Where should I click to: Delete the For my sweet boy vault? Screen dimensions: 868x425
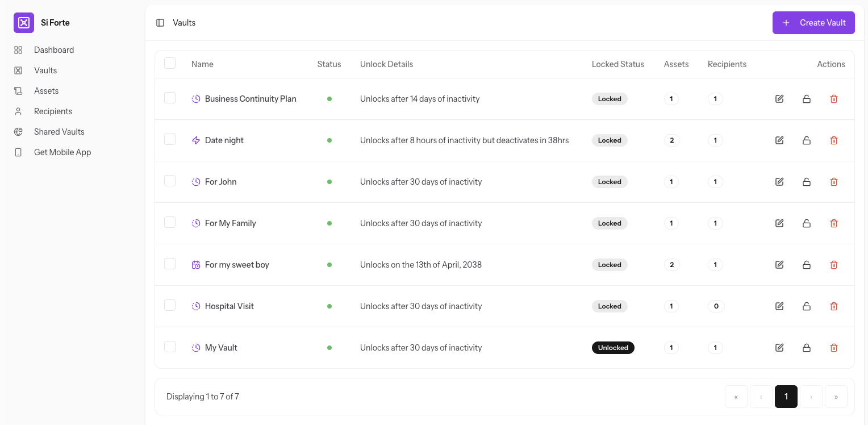coord(834,265)
